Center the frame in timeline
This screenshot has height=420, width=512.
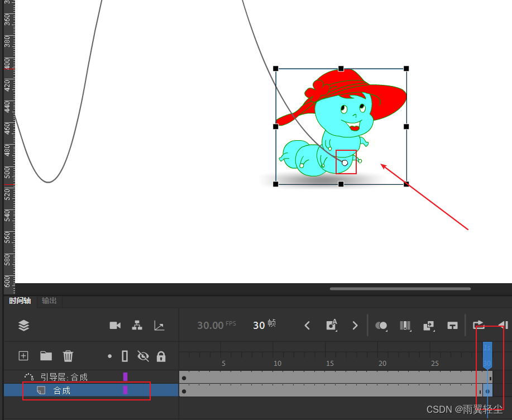pos(452,326)
